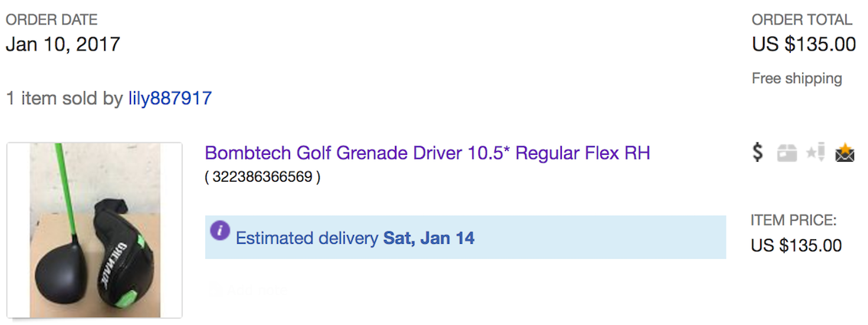Click the golf driver product thumbnail

(x=95, y=230)
